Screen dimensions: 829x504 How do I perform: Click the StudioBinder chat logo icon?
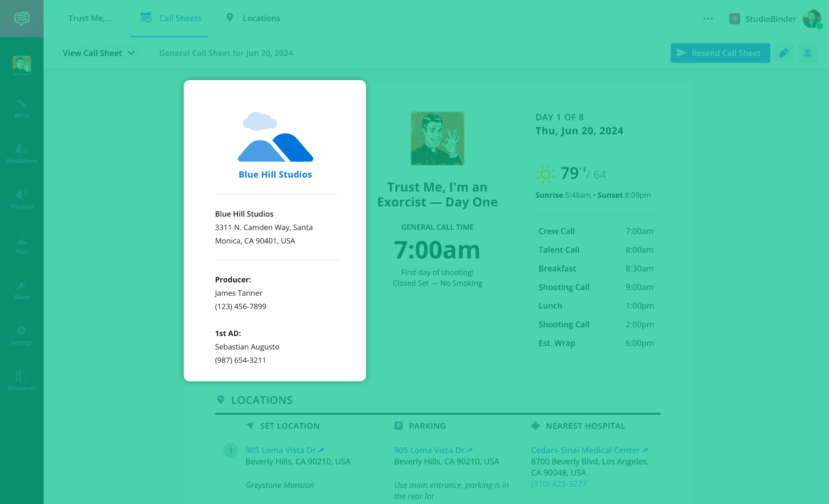point(21,18)
